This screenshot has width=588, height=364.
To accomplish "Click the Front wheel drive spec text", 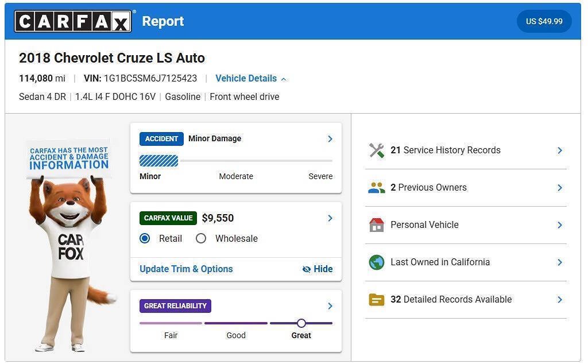I will 245,96.
